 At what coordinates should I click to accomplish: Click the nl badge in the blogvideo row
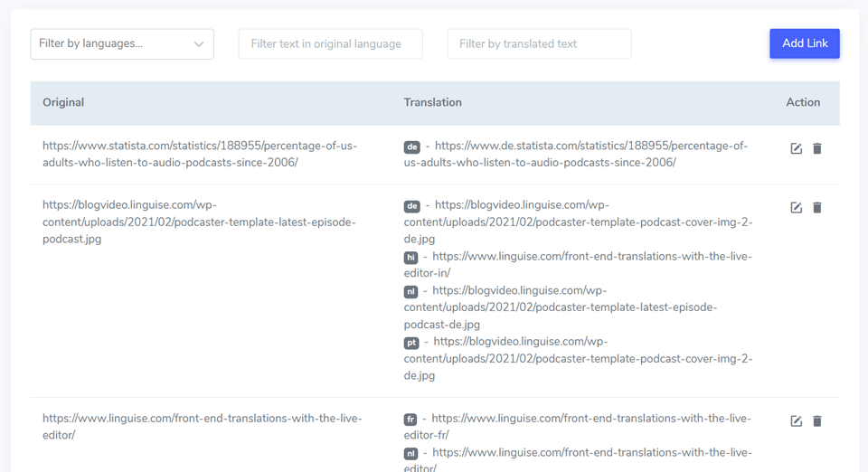410,292
